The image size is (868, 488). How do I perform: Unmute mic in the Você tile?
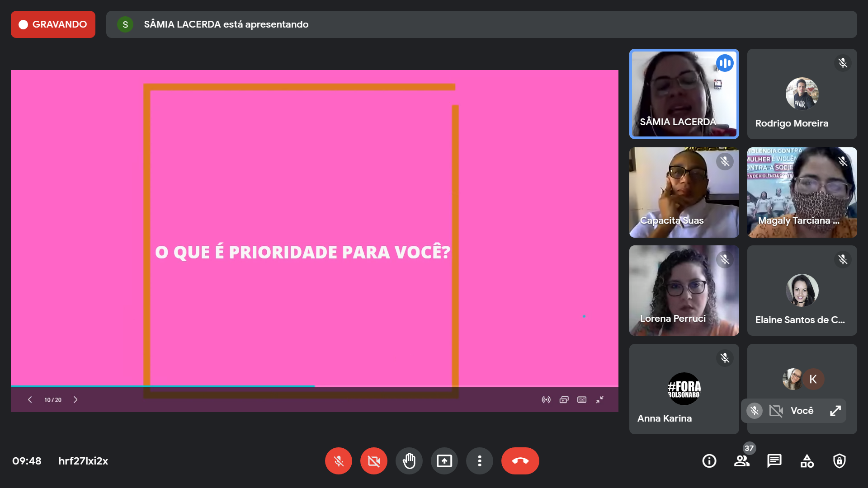pyautogui.click(x=754, y=411)
